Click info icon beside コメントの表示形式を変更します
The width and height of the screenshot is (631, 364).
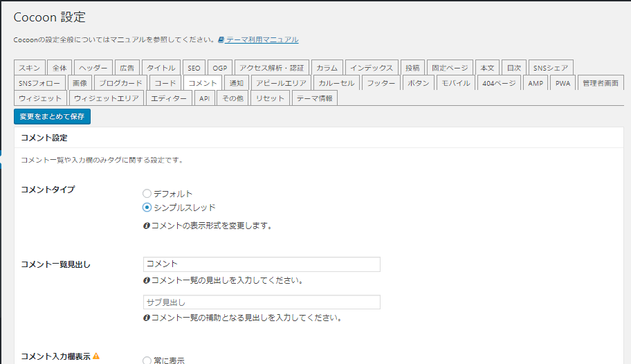click(x=146, y=226)
